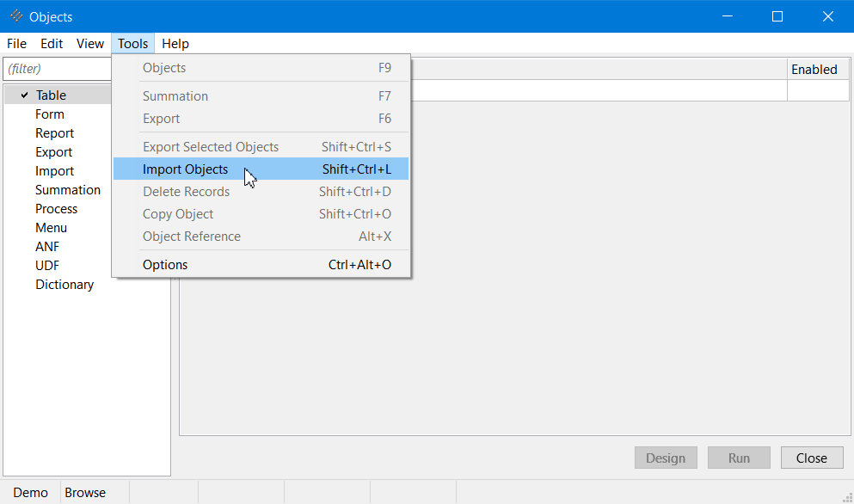The image size is (854, 504).
Task: Choose Dictionary in the object list
Action: [x=65, y=285]
